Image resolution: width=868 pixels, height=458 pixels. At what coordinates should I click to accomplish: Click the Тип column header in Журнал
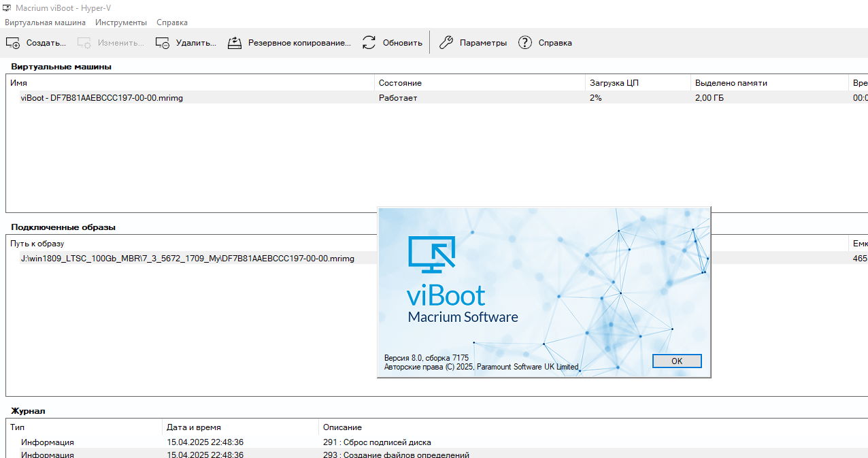[84, 427]
